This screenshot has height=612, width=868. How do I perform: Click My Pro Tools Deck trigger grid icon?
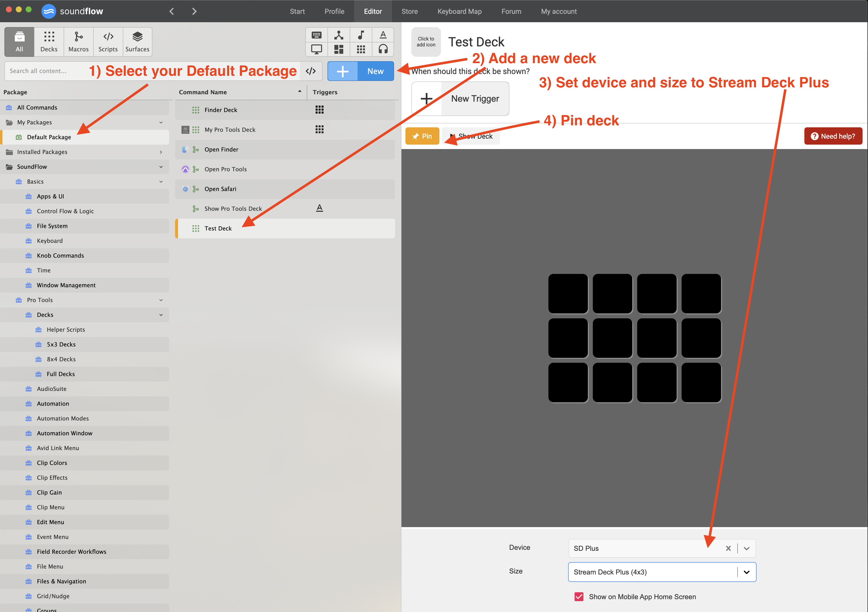[319, 129]
